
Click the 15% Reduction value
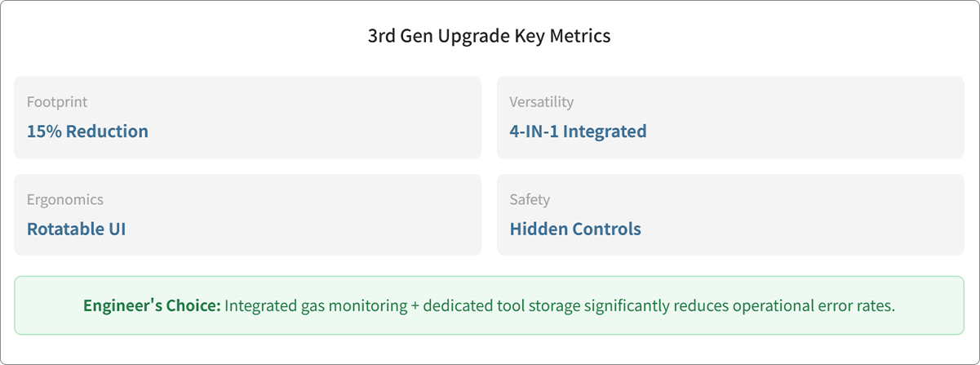point(87,131)
